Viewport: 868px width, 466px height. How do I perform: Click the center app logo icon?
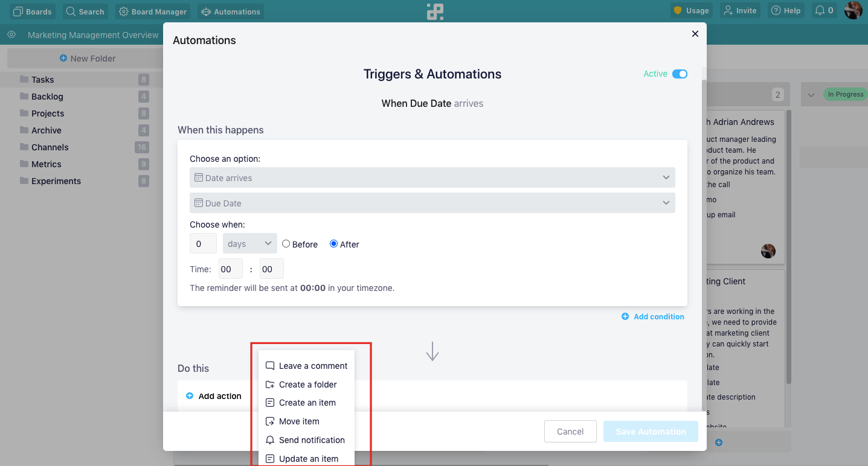tap(435, 11)
